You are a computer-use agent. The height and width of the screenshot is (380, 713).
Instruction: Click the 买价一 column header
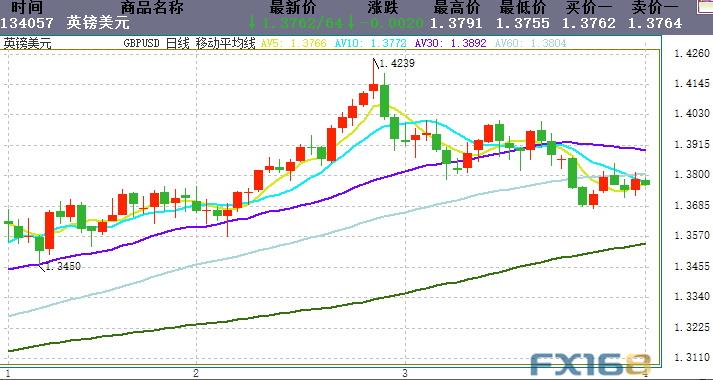[x=589, y=7]
